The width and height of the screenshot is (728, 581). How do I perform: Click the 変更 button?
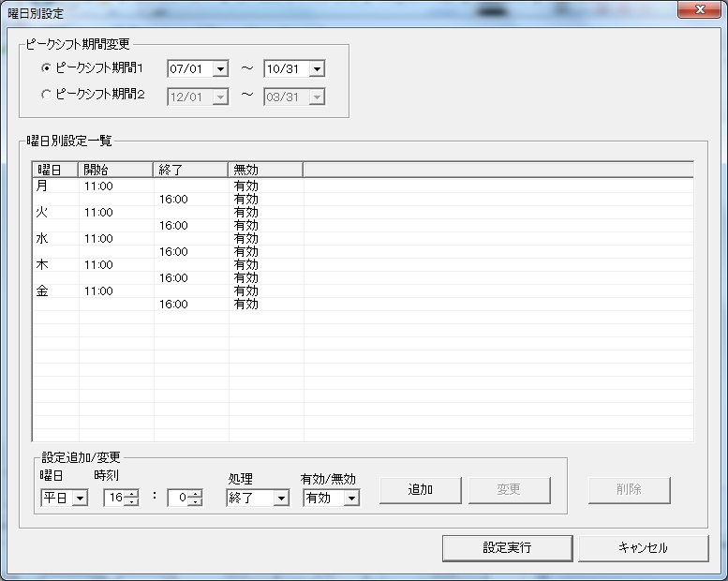click(x=510, y=490)
